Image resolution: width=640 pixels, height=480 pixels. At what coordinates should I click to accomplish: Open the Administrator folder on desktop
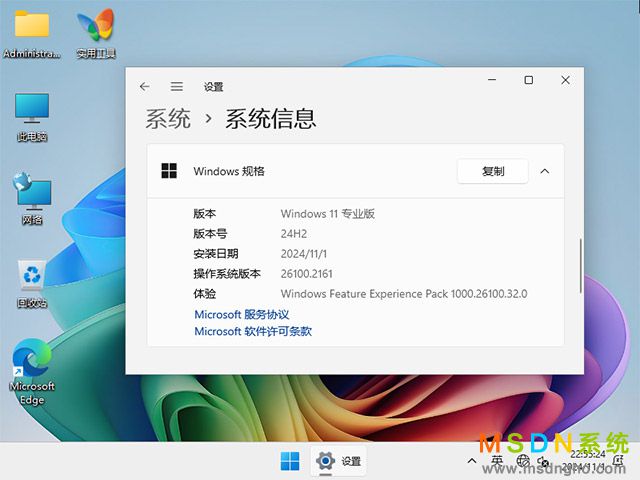(32, 35)
